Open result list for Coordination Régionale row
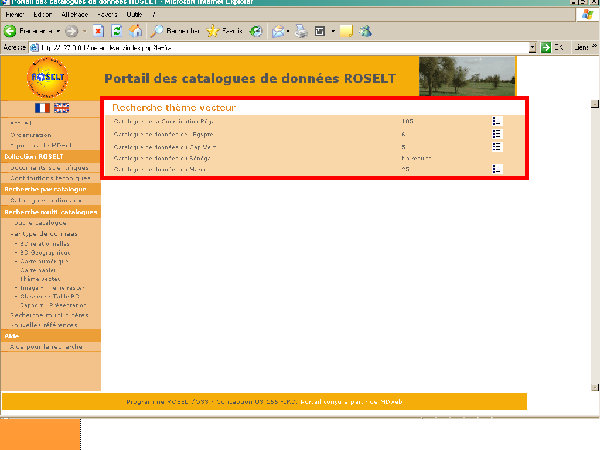Viewport: 600px width, 450px height. (497, 121)
